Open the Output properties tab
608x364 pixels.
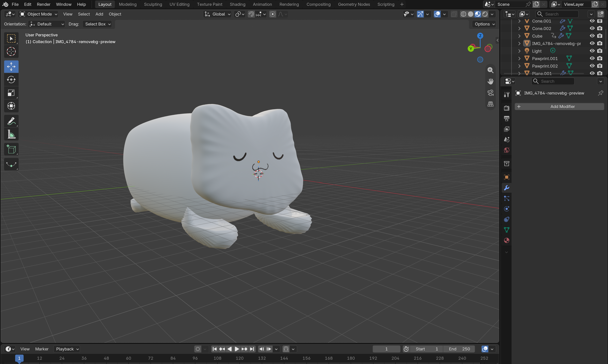click(x=506, y=118)
